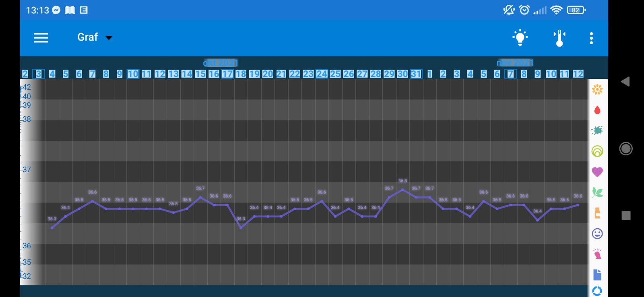The height and width of the screenshot is (297, 644).
Task: Select the red blood drop icon
Action: (x=597, y=110)
